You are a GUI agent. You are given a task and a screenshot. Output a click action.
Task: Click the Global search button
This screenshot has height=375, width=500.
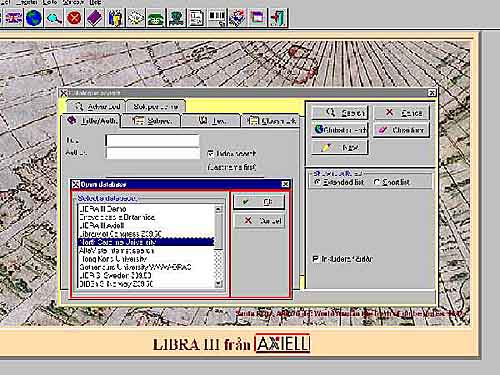click(x=340, y=130)
